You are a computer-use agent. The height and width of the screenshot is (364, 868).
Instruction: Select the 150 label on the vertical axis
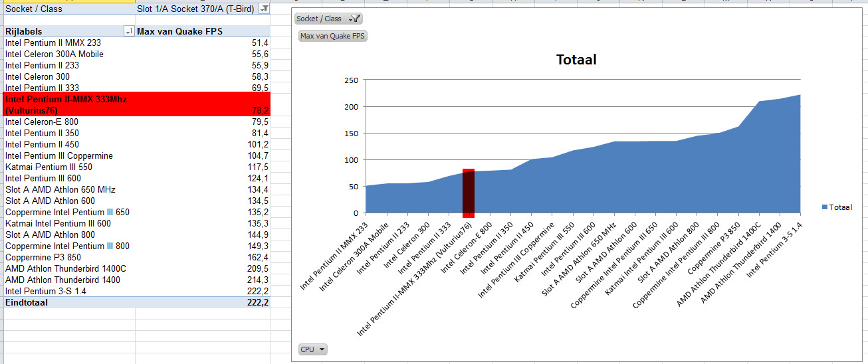[x=351, y=134]
